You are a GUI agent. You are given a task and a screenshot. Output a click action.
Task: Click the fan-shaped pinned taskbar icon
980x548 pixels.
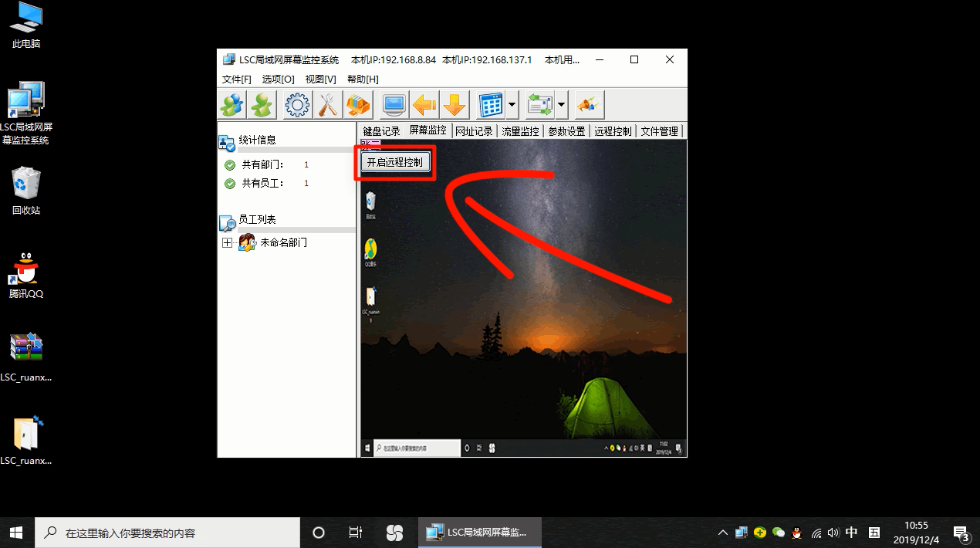pyautogui.click(x=394, y=533)
